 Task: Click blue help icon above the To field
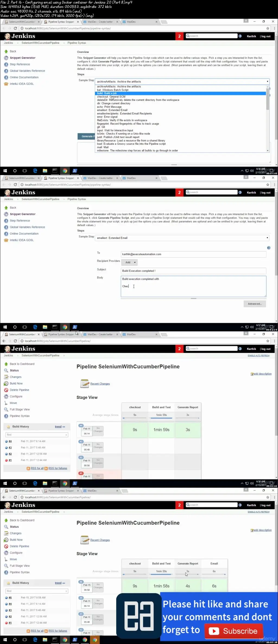click(x=268, y=248)
